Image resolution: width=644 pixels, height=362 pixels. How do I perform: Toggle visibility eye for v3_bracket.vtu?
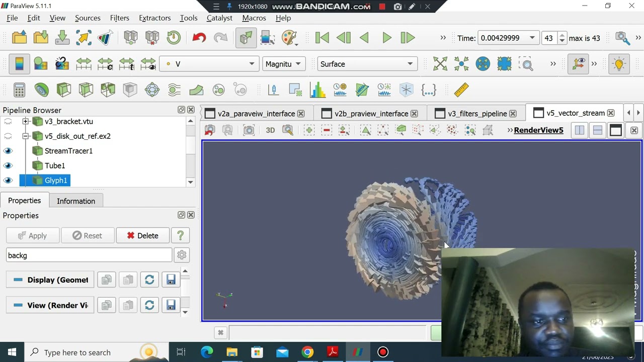8,122
